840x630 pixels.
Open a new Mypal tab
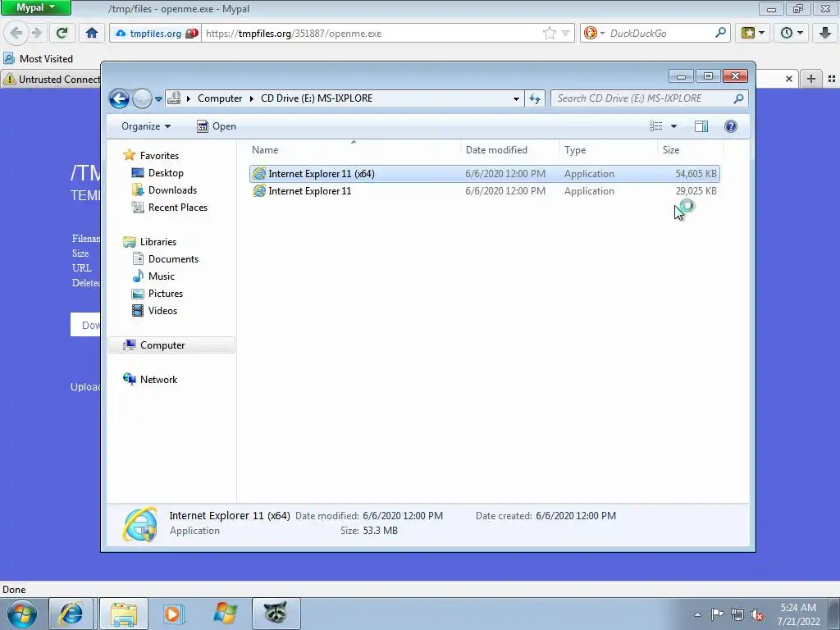coord(811,79)
